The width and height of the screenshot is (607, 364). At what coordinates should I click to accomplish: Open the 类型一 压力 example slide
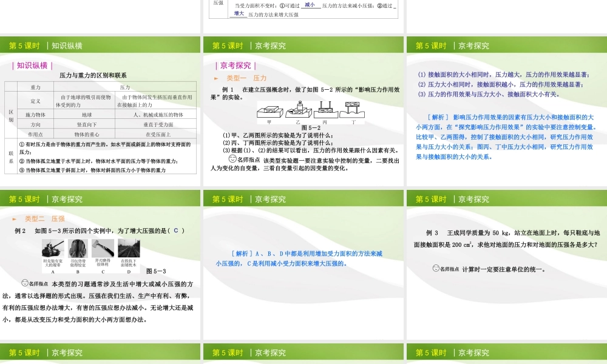pyautogui.click(x=303, y=112)
